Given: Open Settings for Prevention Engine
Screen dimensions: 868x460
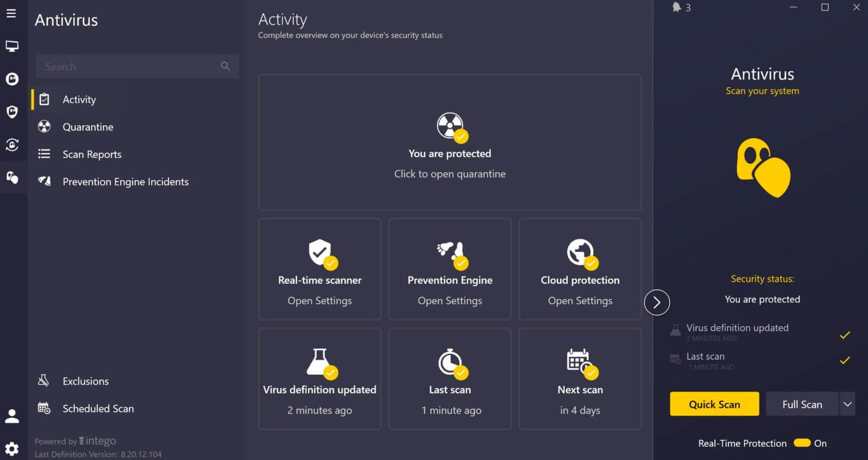Looking at the screenshot, I should 450,301.
